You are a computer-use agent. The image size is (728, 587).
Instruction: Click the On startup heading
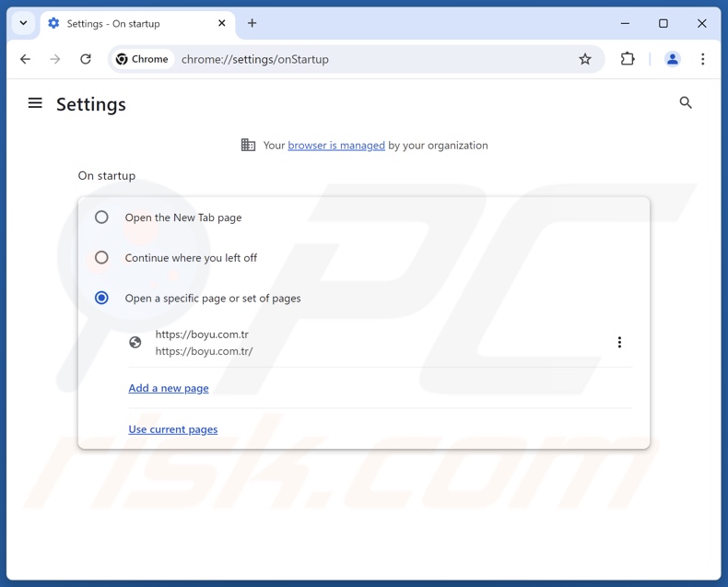(107, 175)
